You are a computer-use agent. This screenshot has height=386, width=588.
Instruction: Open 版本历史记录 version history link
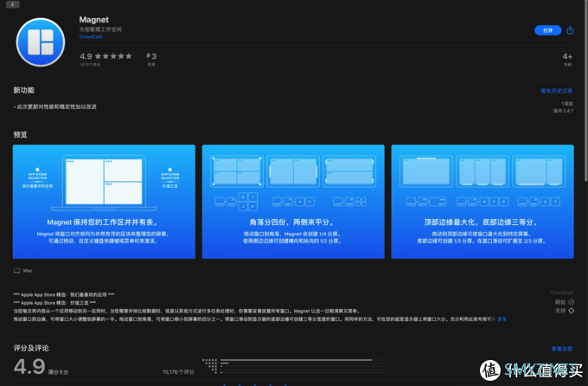click(557, 91)
